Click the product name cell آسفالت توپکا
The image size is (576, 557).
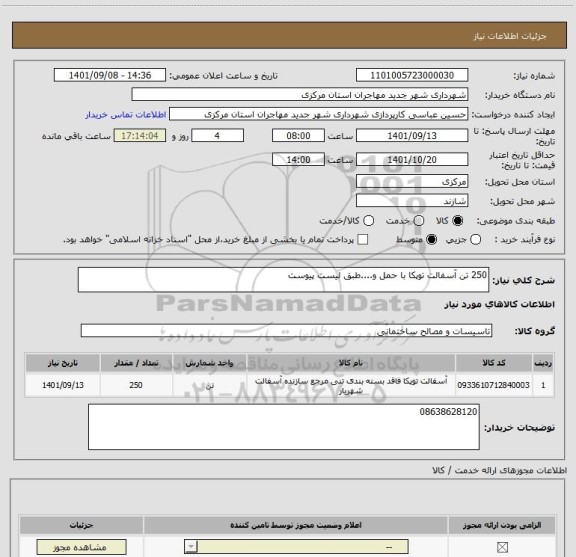click(350, 385)
